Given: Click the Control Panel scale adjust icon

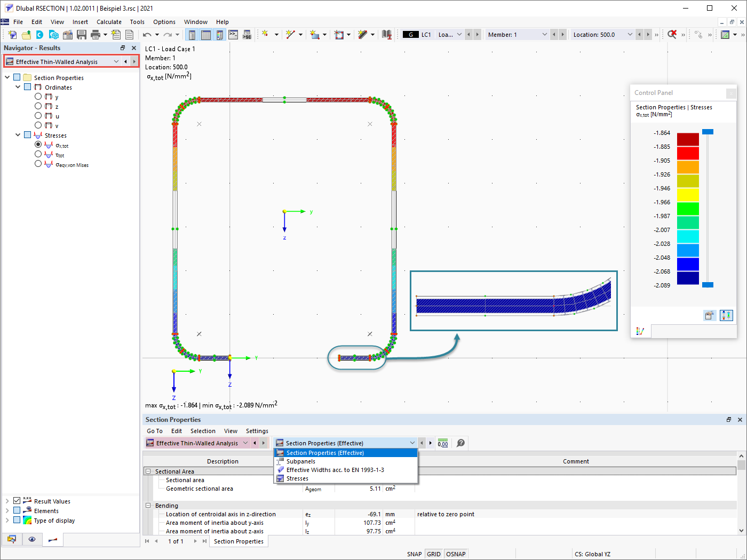Looking at the screenshot, I should click(x=726, y=315).
